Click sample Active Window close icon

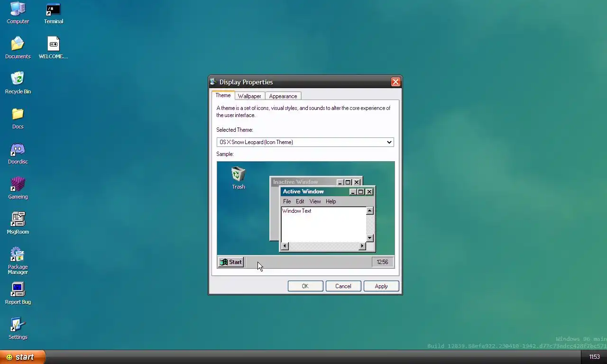369,192
